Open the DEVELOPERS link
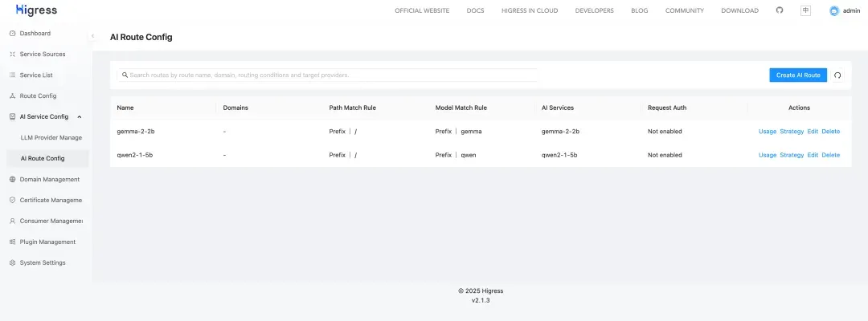Image resolution: width=868 pixels, height=321 pixels. (594, 10)
